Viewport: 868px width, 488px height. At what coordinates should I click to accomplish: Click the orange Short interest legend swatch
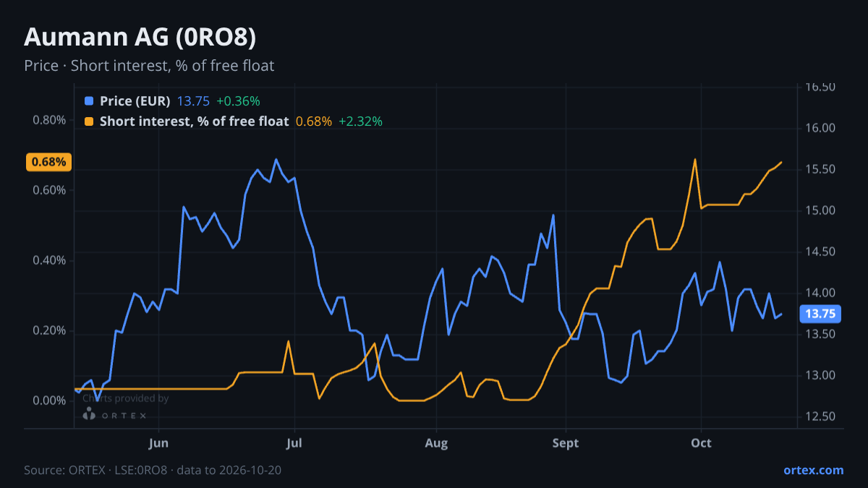pyautogui.click(x=89, y=121)
